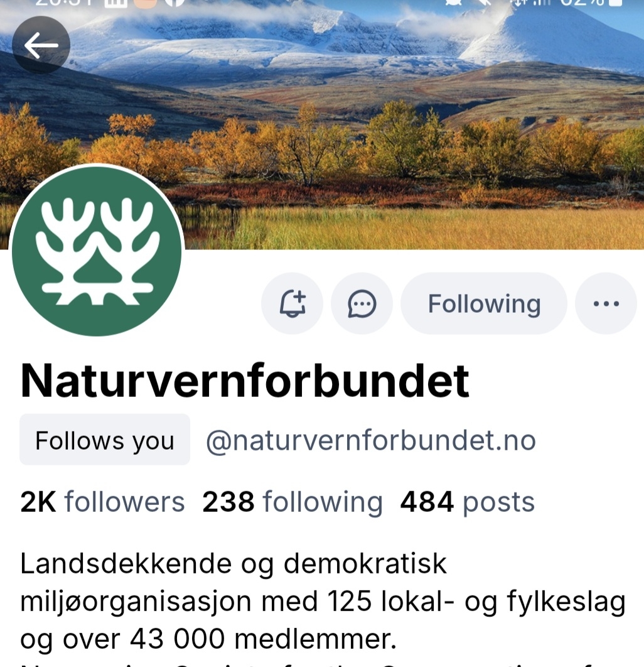Open the 238 following list
The height and width of the screenshot is (667, 644).
click(292, 502)
